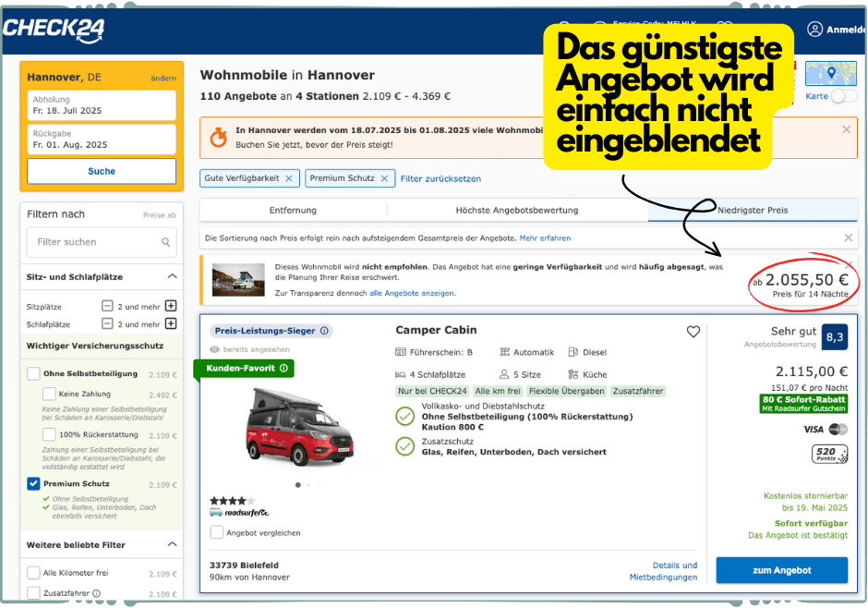Collapse Sitz- und Schlafplätze section
This screenshot has width=868, height=608.
(172, 276)
